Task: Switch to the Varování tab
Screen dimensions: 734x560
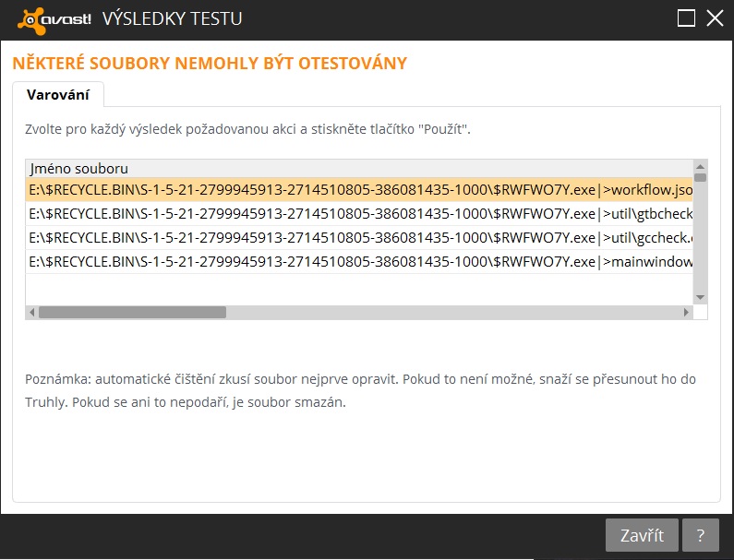Action: pos(57,94)
